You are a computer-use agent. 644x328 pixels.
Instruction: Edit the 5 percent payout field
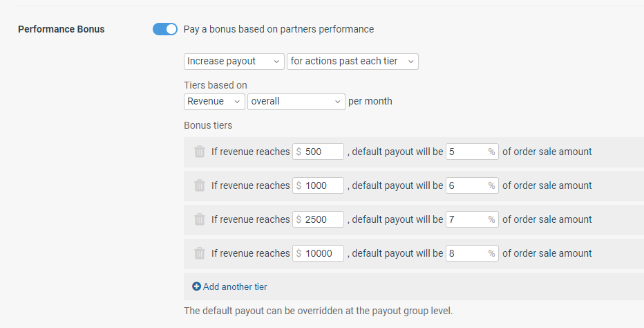tap(472, 152)
